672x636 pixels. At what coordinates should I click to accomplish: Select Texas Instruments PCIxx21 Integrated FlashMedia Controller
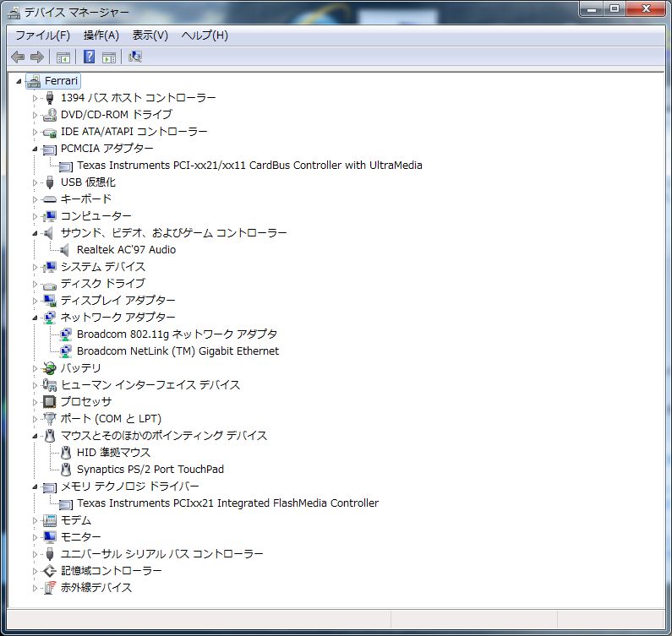[x=227, y=503]
